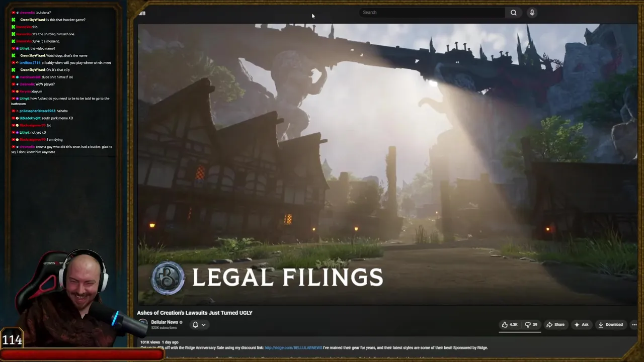The height and width of the screenshot is (362, 644).
Task: Follow the ridge.com/BELLULARNEWS sponsor link
Action: pyautogui.click(x=293, y=347)
